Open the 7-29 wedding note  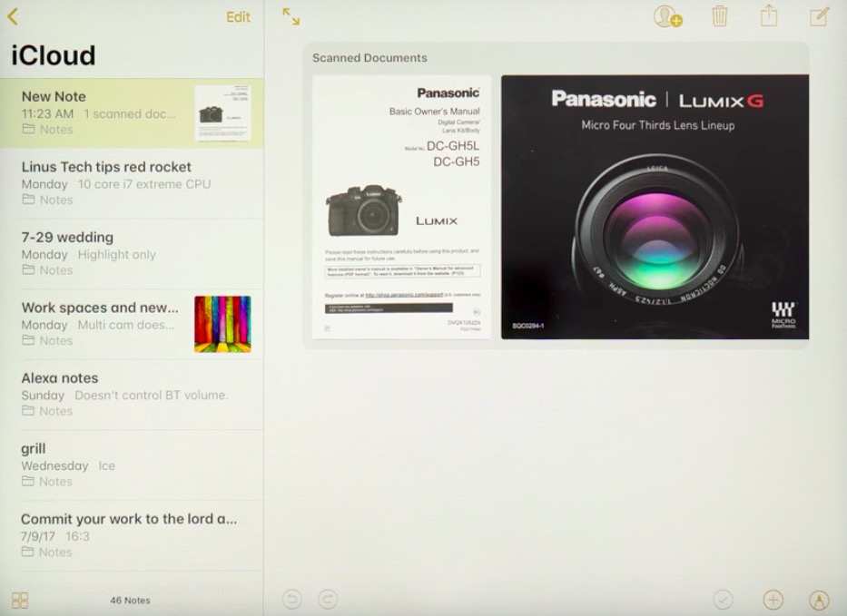132,254
